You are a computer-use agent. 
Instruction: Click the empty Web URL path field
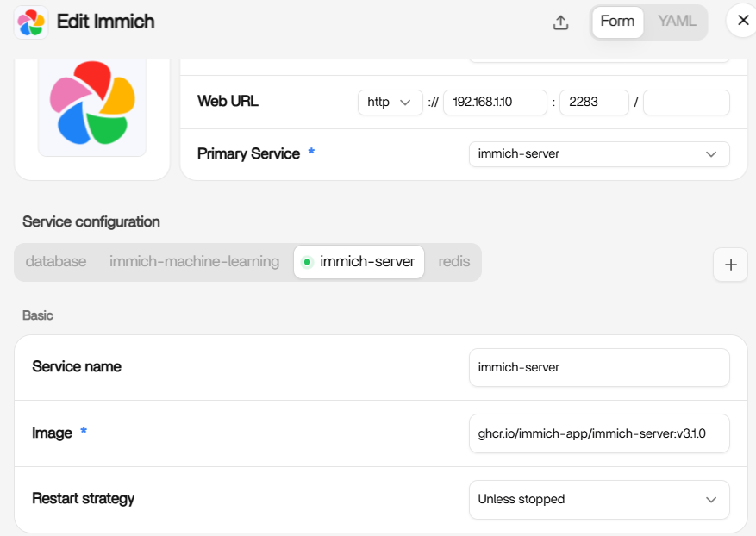[686, 103]
